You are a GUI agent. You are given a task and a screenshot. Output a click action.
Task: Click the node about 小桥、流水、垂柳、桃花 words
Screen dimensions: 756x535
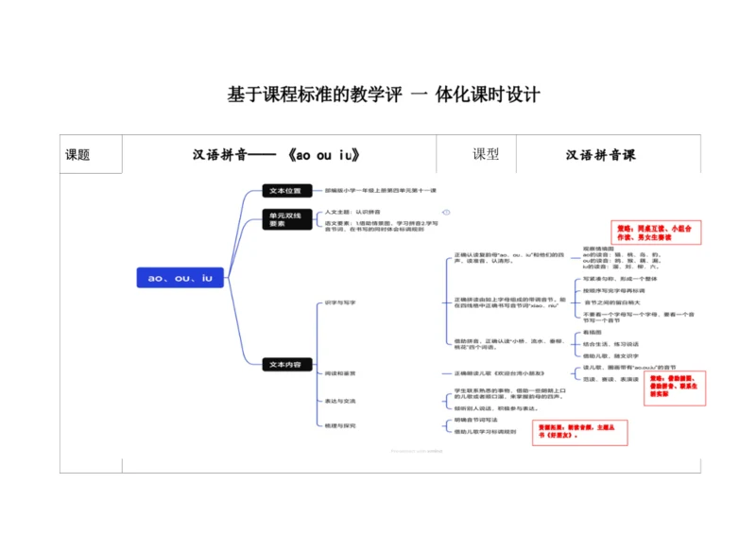coord(508,344)
